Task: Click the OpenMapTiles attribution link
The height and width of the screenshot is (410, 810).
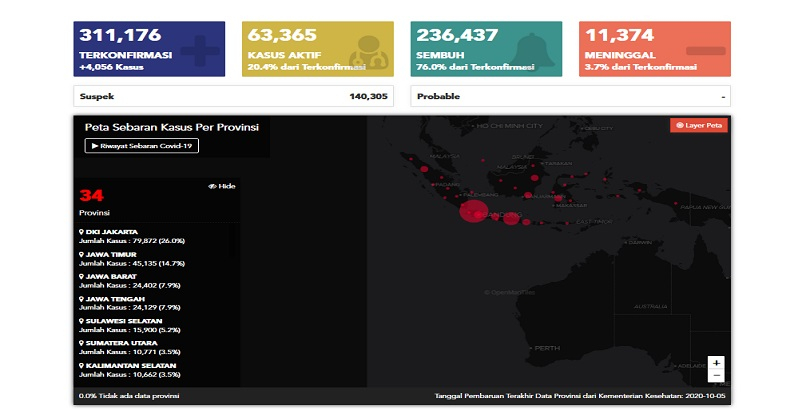Action: pyautogui.click(x=509, y=292)
